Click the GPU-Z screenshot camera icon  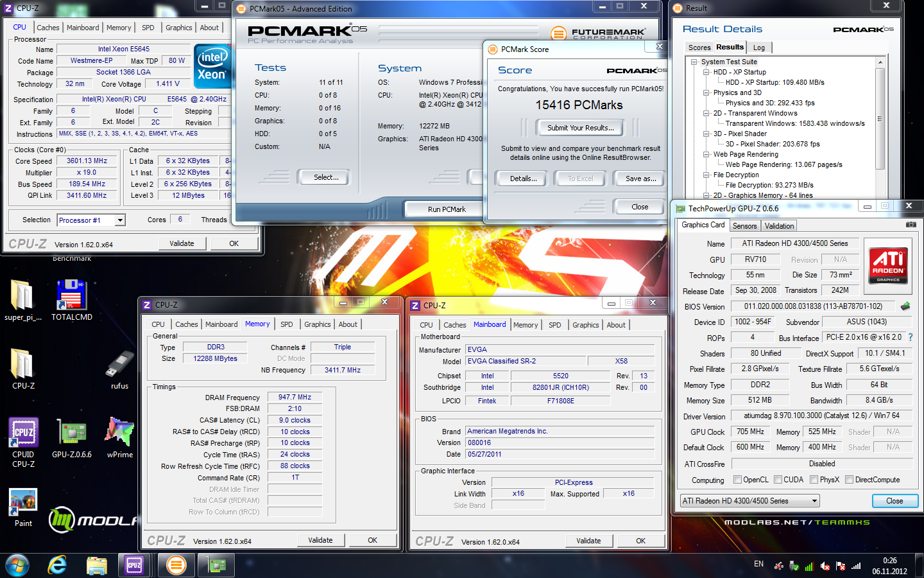911,225
